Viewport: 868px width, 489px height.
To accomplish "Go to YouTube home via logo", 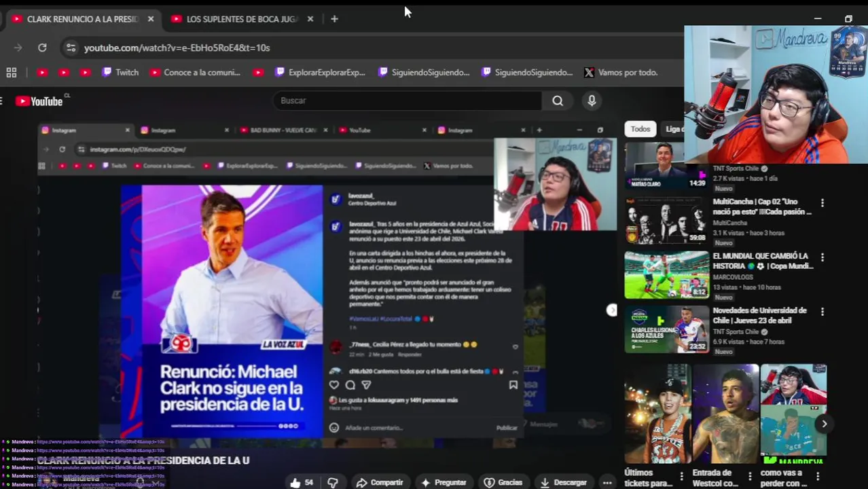I will pos(39,101).
